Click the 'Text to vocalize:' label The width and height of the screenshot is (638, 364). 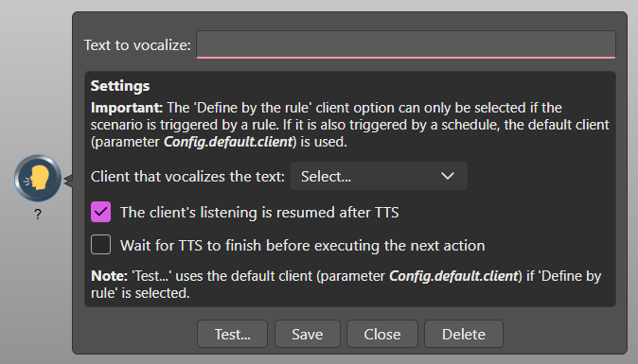137,45
